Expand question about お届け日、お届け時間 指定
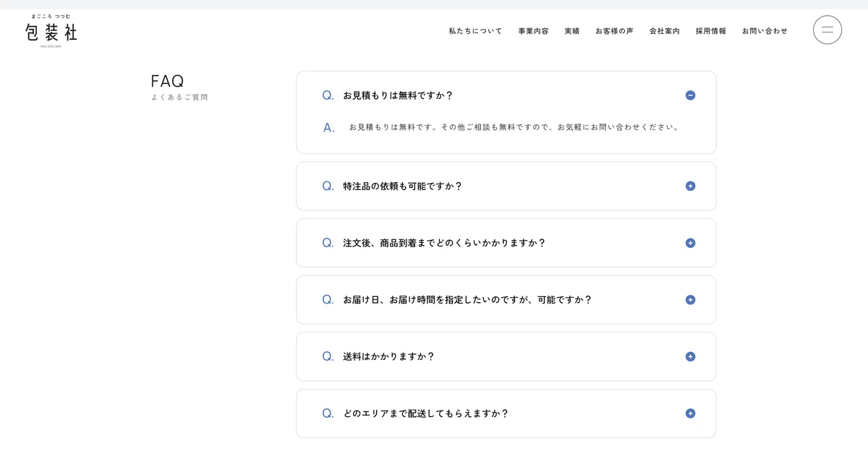 pos(506,300)
